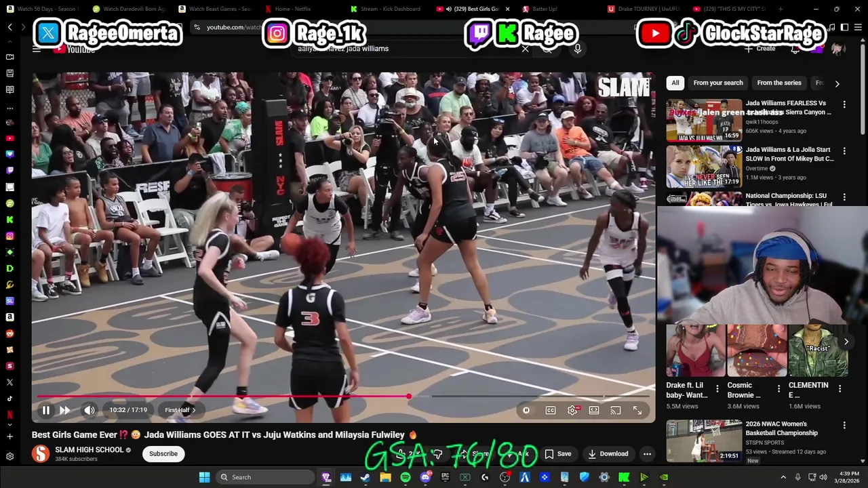
Task: Open SLAM HIGH SCHOOL channel name link
Action: coord(90,449)
